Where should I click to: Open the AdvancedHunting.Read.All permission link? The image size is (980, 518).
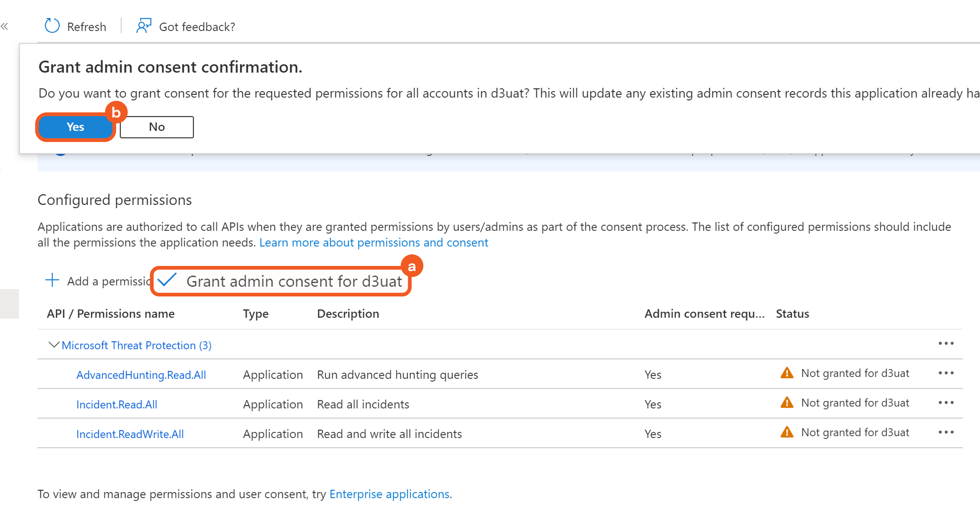[141, 375]
